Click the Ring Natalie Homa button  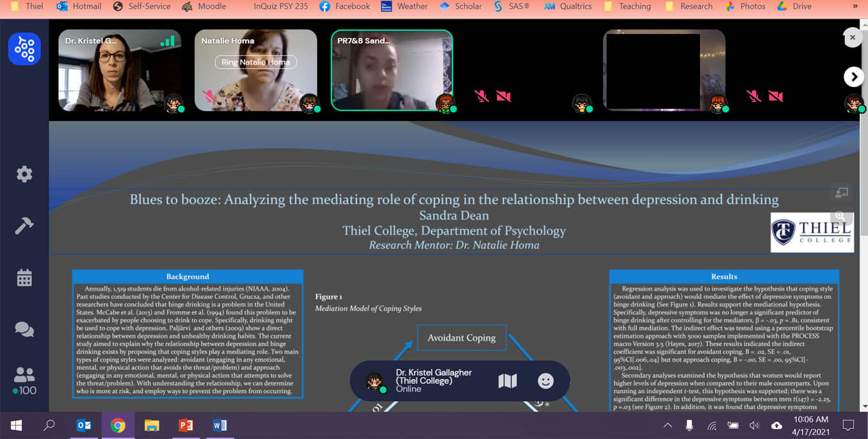255,62
